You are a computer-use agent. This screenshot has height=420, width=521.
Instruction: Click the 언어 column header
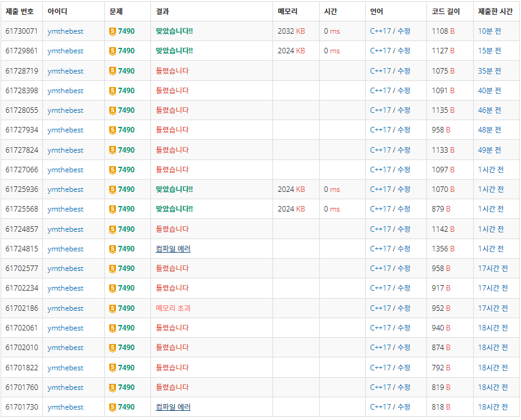tap(376, 12)
